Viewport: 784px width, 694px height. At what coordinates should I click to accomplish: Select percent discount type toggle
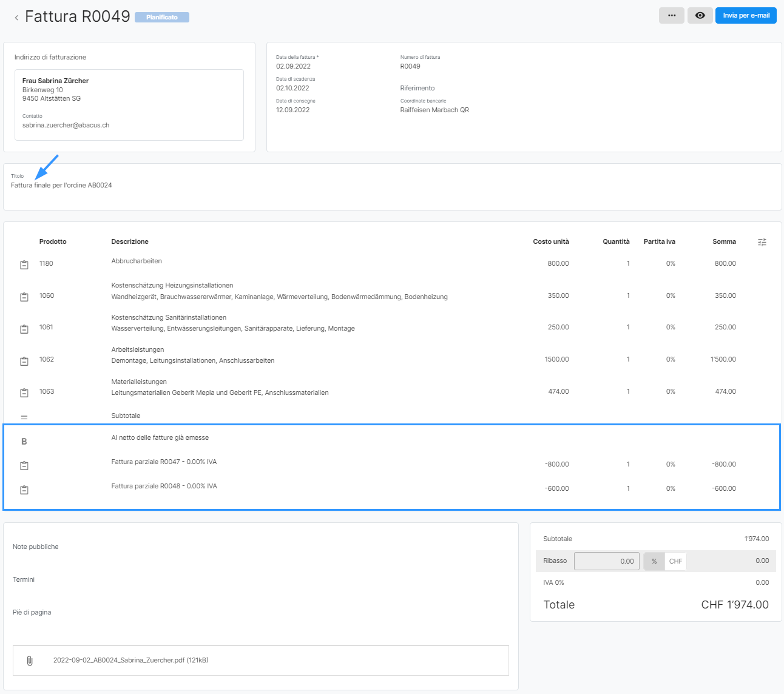(654, 561)
